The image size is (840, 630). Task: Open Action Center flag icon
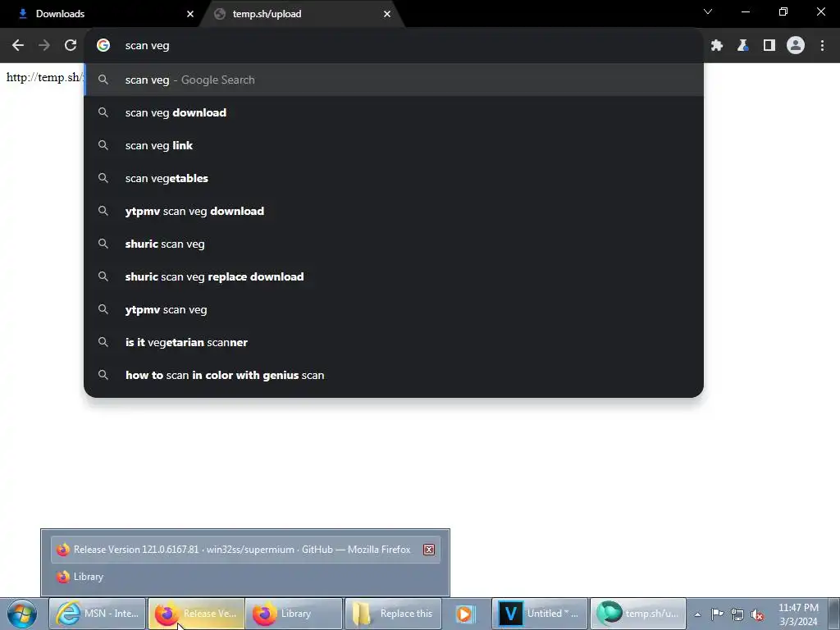pos(717,614)
